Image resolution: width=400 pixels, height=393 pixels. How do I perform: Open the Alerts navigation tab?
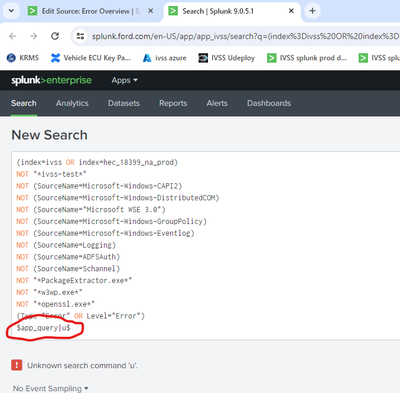click(x=217, y=103)
